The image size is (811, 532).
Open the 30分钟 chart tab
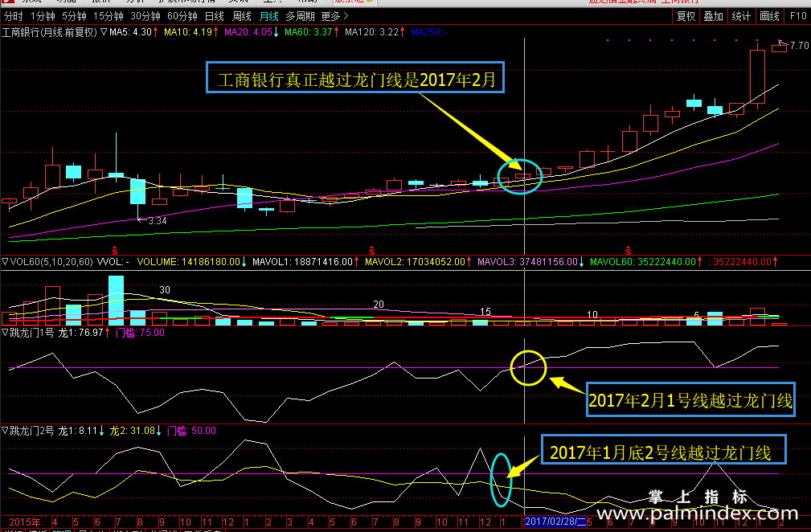145,17
